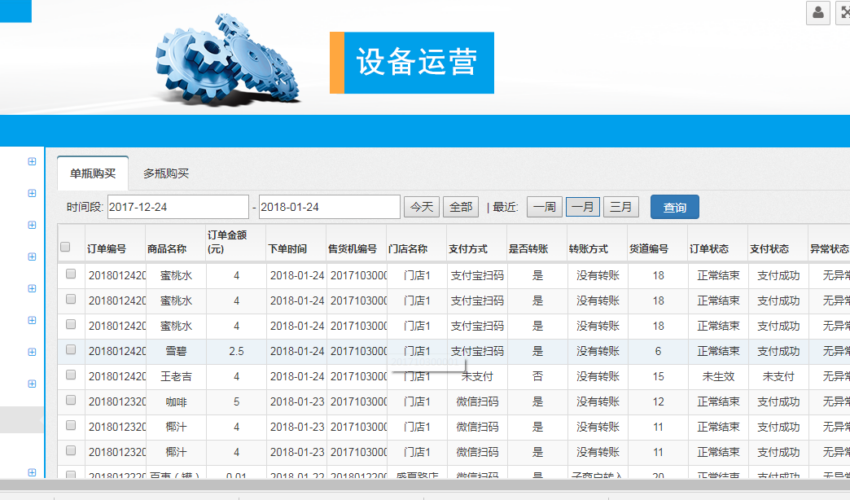Select the 三月 recent range button
The image size is (850, 500).
point(621,207)
